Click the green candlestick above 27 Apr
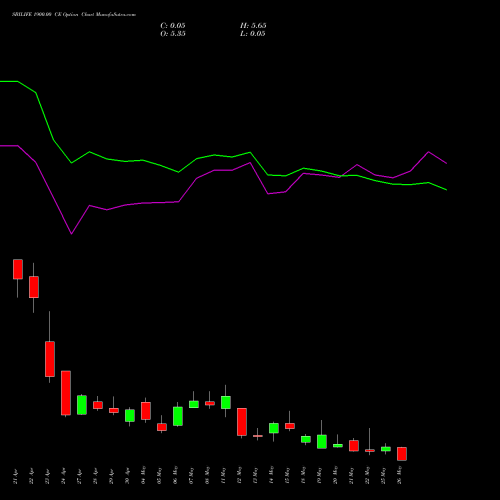Image resolution: width=500 pixels, height=500 pixels. [82, 405]
